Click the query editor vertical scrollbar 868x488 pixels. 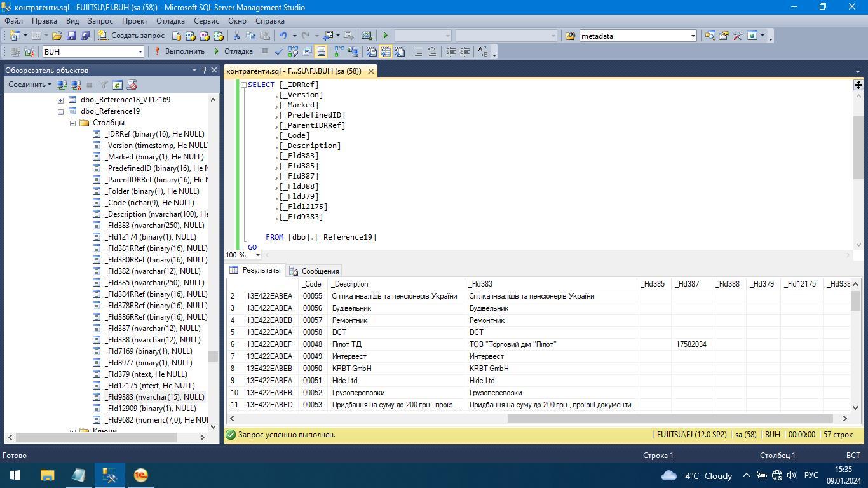point(858,147)
